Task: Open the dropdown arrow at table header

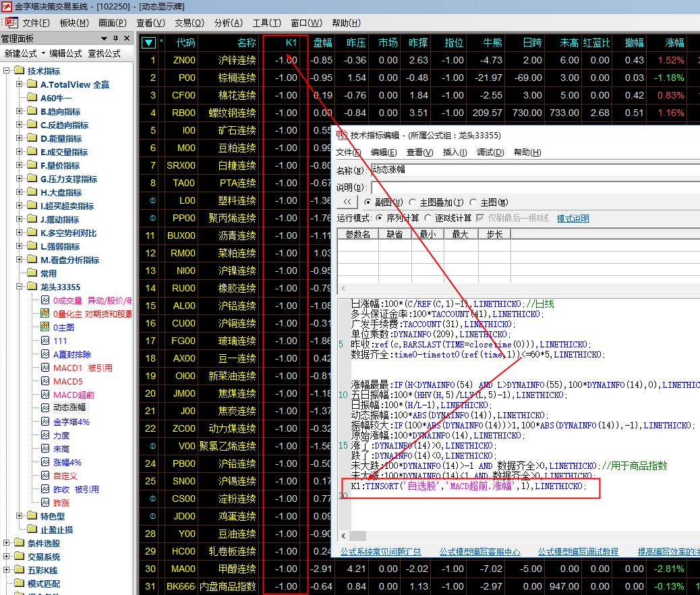Action: tap(148, 43)
